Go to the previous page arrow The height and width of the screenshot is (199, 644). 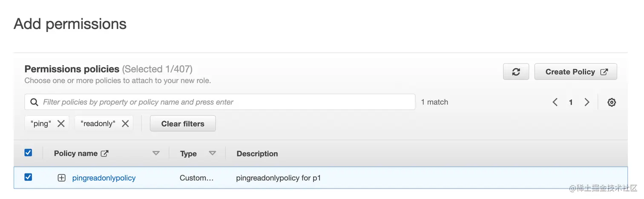[555, 102]
